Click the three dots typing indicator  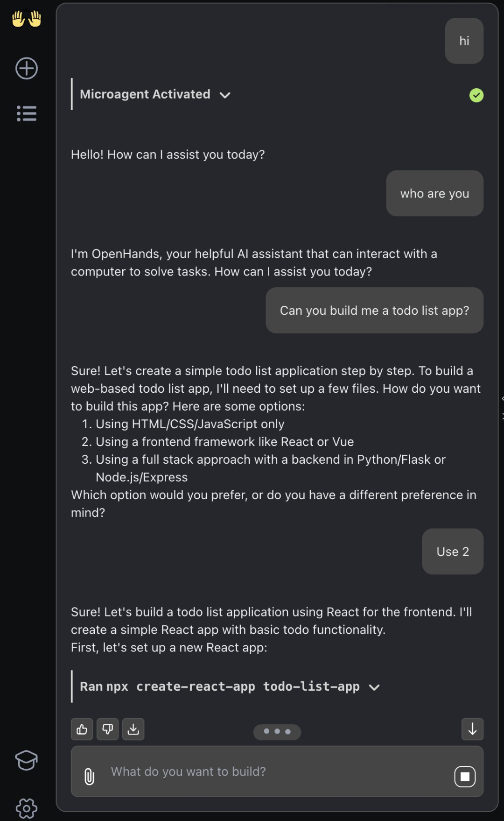point(277,731)
